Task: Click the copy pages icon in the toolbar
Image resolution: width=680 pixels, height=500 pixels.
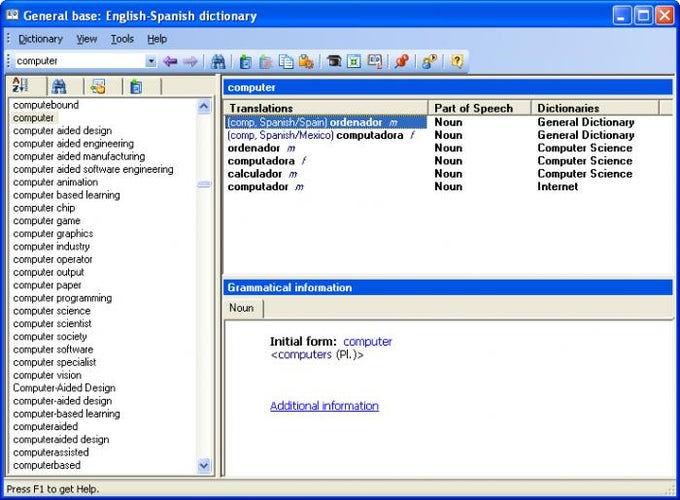Action: (286, 62)
